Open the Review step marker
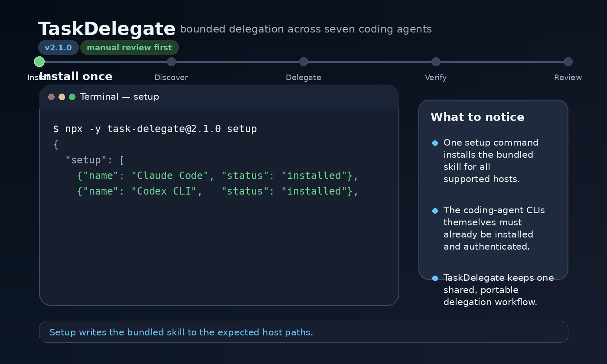This screenshot has height=364, width=607. point(568,62)
